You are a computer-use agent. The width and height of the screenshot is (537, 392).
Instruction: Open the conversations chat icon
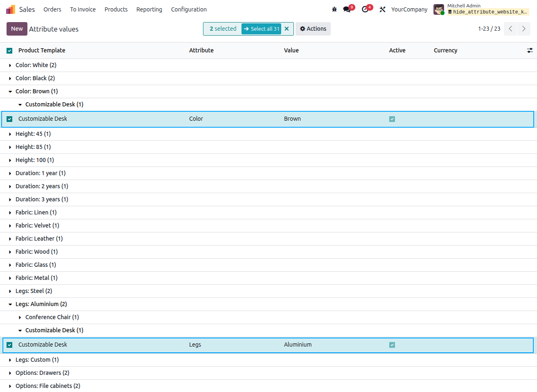coord(347,9)
